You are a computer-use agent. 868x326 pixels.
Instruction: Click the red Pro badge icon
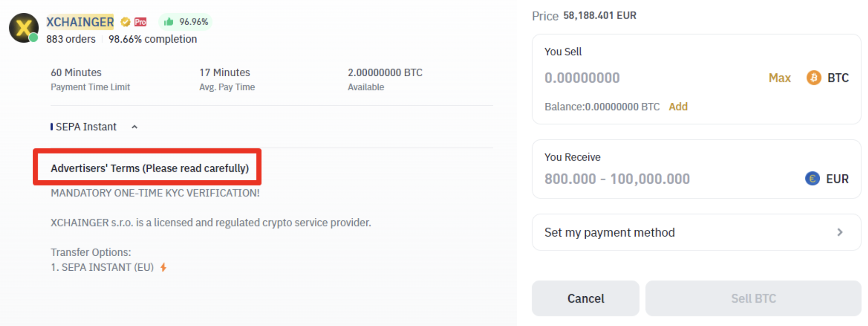point(140,22)
